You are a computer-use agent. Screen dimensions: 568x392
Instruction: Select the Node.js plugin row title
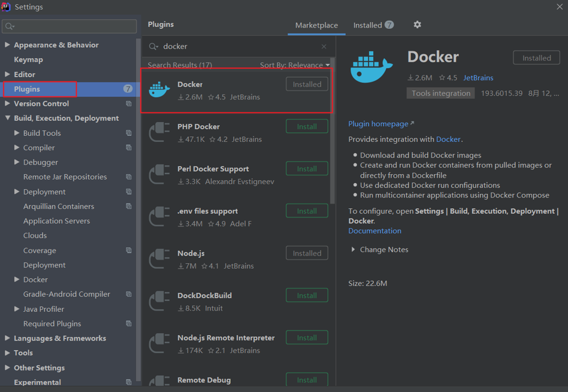191,253
